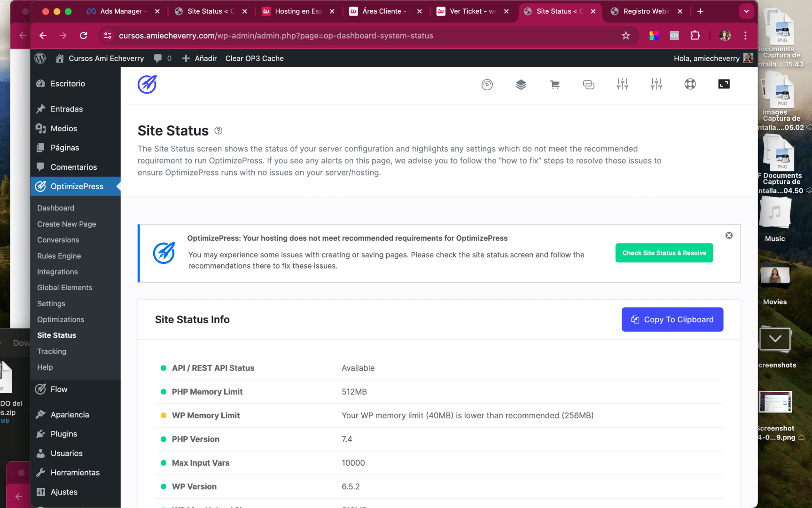The height and width of the screenshot is (508, 812).
Task: Open the shopping cart icon in OptimizePress header
Action: 554,85
